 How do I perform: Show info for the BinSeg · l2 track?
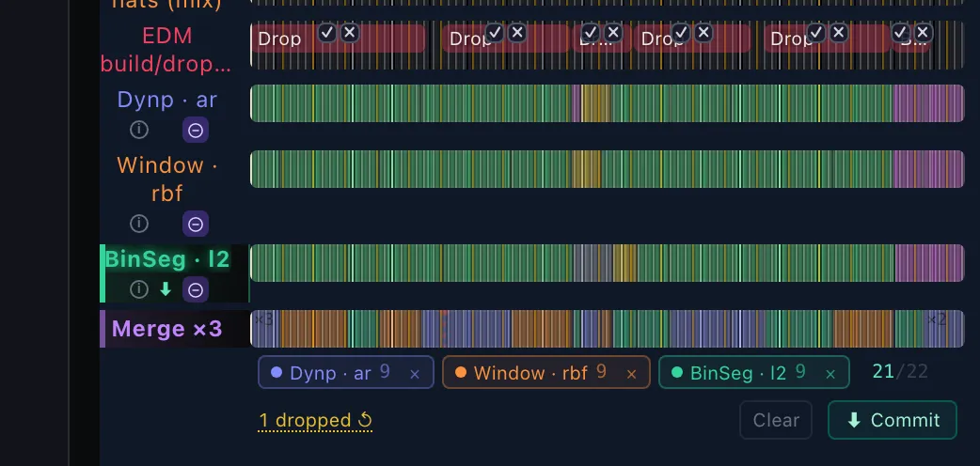coord(139,289)
